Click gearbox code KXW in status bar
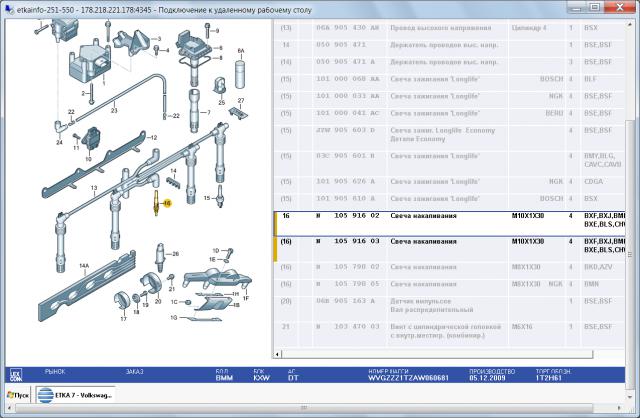 [262, 378]
